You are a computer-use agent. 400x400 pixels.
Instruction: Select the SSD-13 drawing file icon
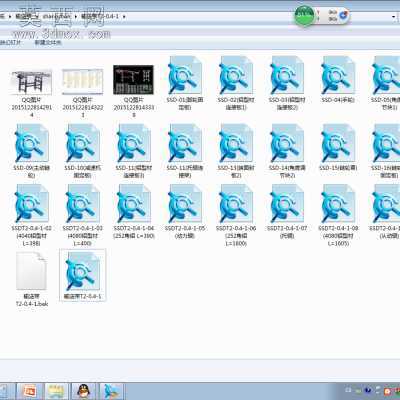(x=236, y=143)
